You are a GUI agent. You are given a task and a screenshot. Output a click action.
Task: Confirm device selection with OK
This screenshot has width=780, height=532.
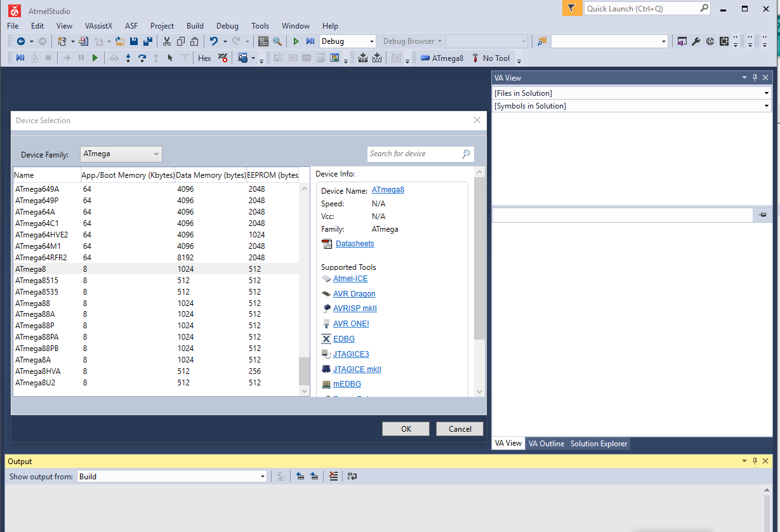(406, 429)
